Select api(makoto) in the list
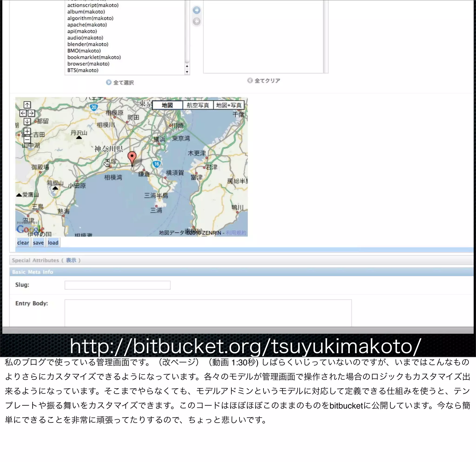Image resolution: width=476 pixels, height=462 pixels. tap(82, 31)
